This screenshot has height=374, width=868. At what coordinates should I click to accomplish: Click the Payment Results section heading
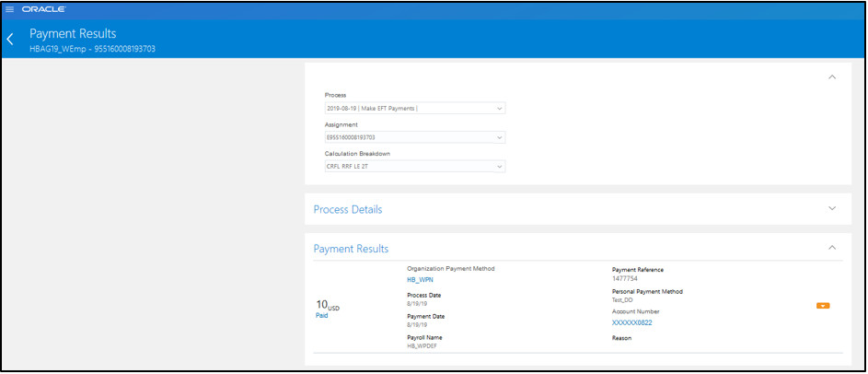(x=351, y=249)
